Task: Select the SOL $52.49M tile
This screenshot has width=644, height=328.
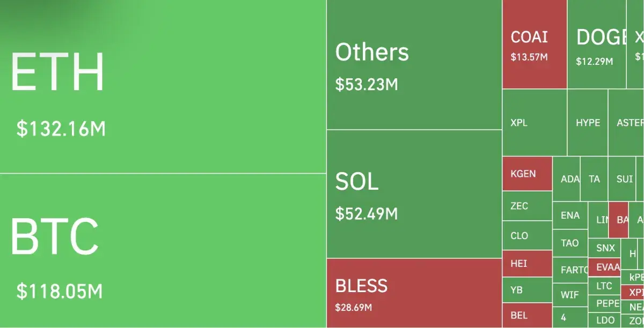Action: [x=414, y=193]
